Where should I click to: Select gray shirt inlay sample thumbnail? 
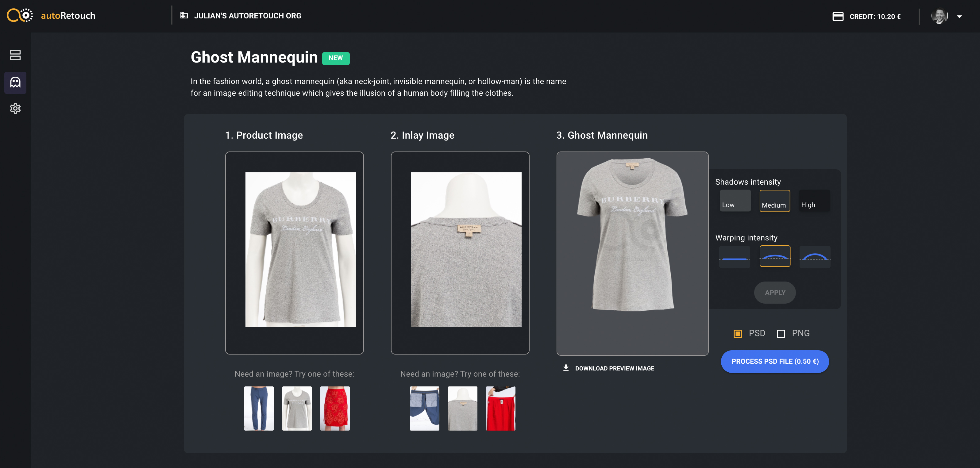click(x=462, y=408)
